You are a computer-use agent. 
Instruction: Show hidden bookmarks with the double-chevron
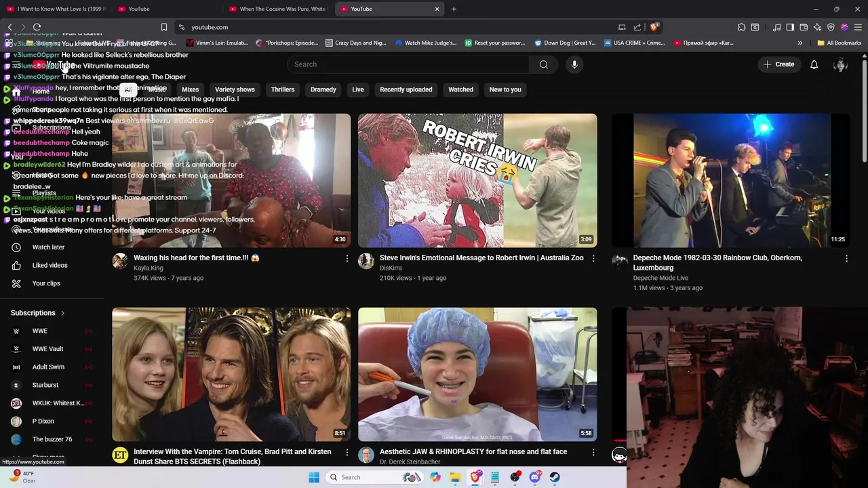point(800,43)
